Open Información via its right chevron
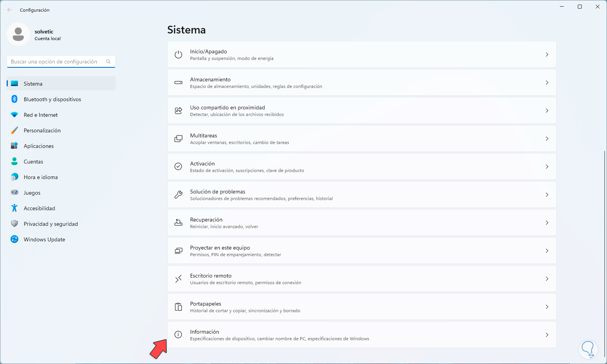607x364 pixels. (547, 335)
